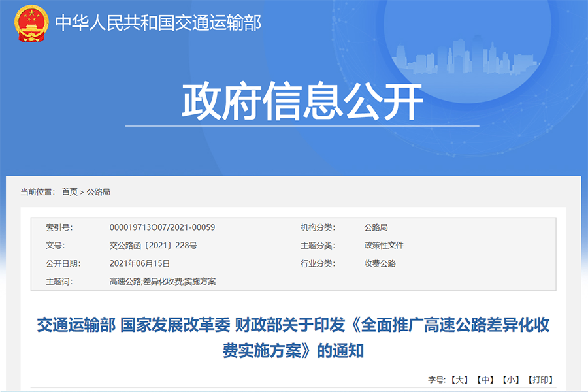This screenshot has height=392, width=588.
Task: Click article title about 差异化收费实施方案
Action: pyautogui.click(x=293, y=338)
